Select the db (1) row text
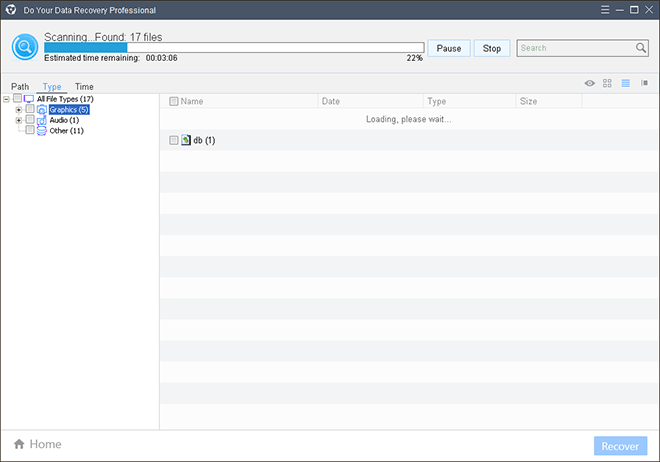660x462 pixels. click(204, 141)
